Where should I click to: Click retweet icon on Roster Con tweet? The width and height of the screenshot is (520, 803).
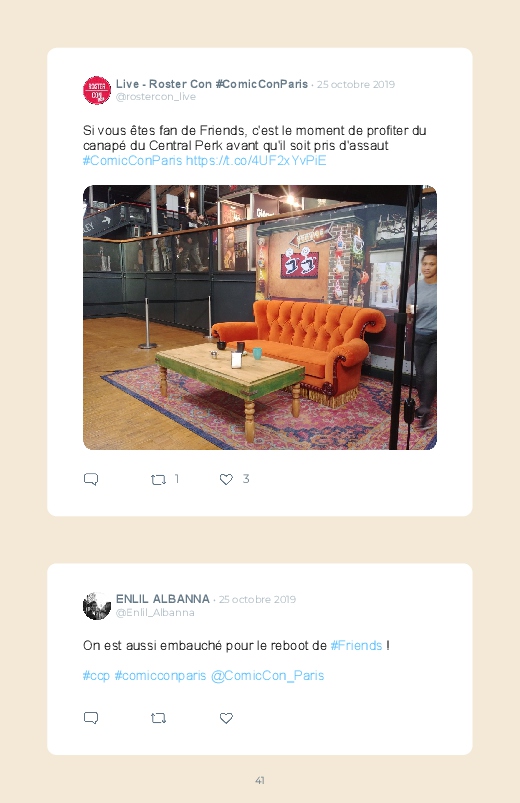[x=158, y=480]
